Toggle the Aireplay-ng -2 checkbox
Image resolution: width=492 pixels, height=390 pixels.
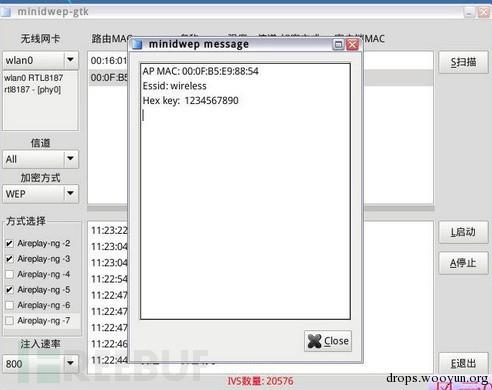click(9, 244)
